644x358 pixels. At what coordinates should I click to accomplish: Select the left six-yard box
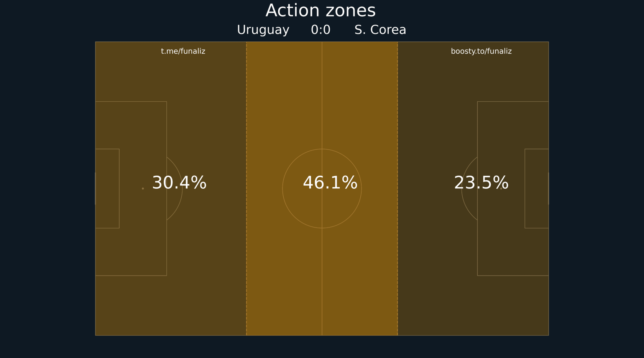click(107, 188)
